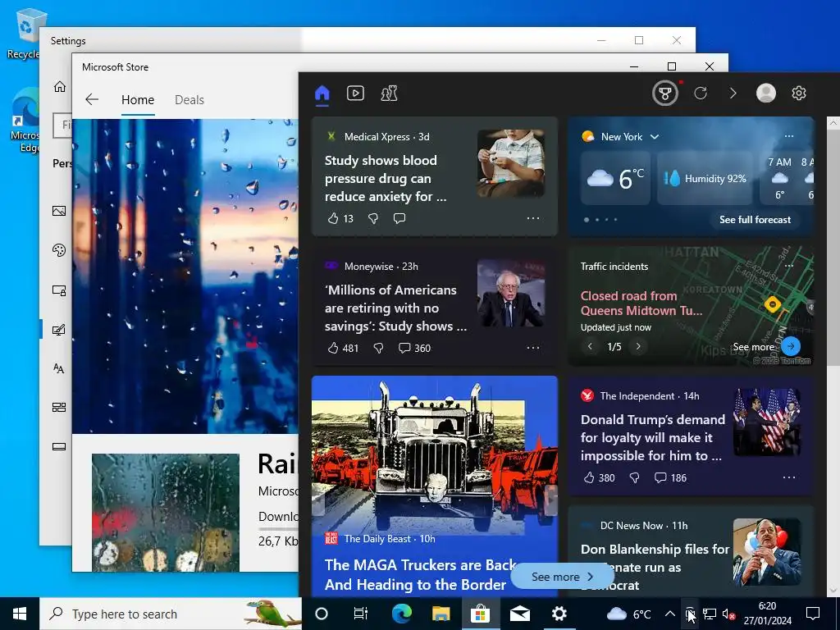
Task: Open the notification center icon
Action: (x=813, y=614)
